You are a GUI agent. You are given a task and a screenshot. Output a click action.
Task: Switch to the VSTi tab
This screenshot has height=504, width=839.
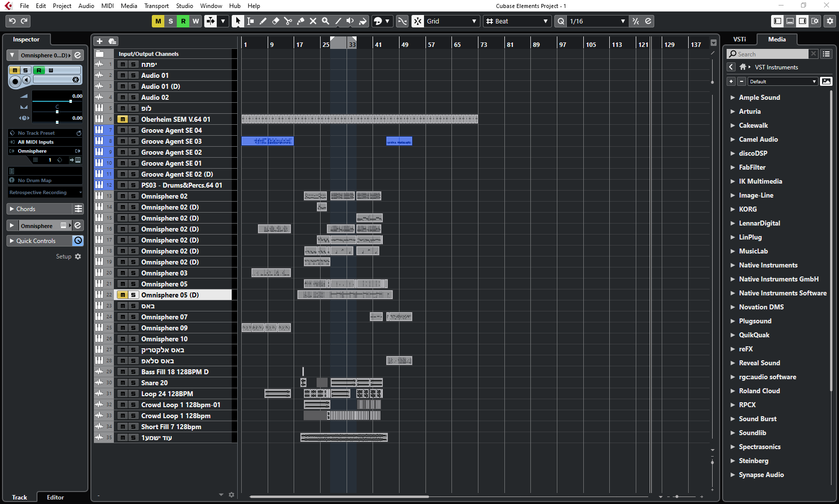(x=740, y=39)
